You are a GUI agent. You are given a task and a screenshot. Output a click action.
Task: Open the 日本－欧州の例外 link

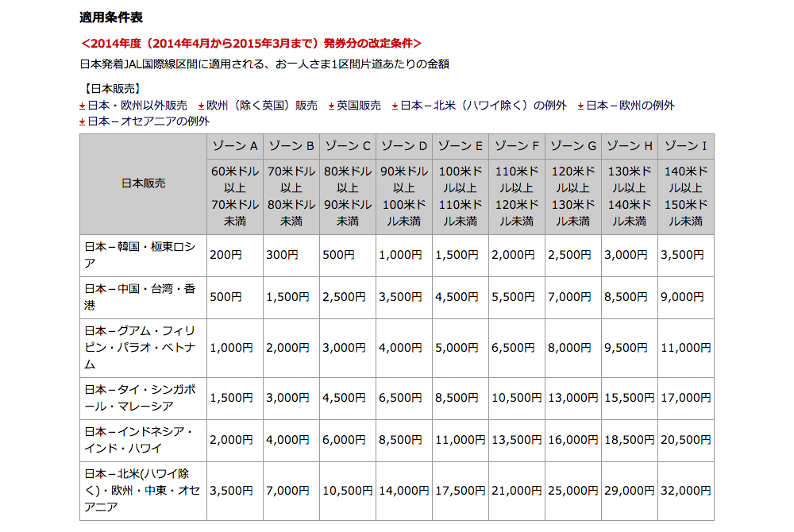pyautogui.click(x=630, y=106)
